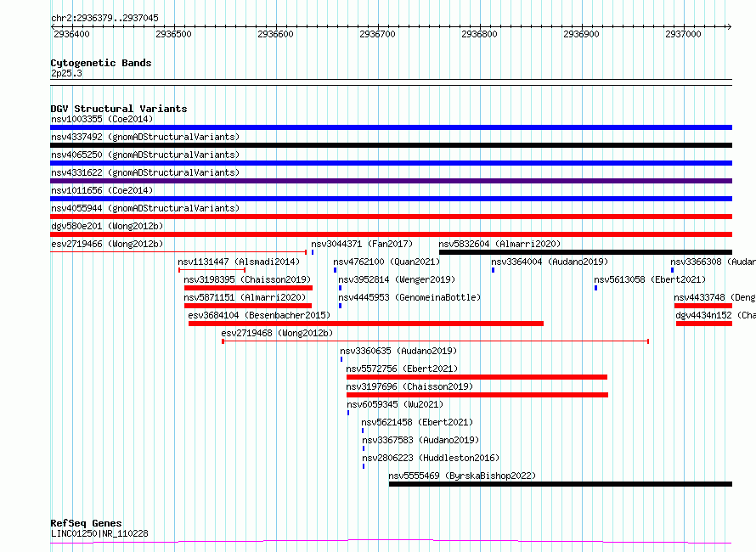
Task: Click nsv4762100 (Quan2021) label
Action: pos(386,262)
